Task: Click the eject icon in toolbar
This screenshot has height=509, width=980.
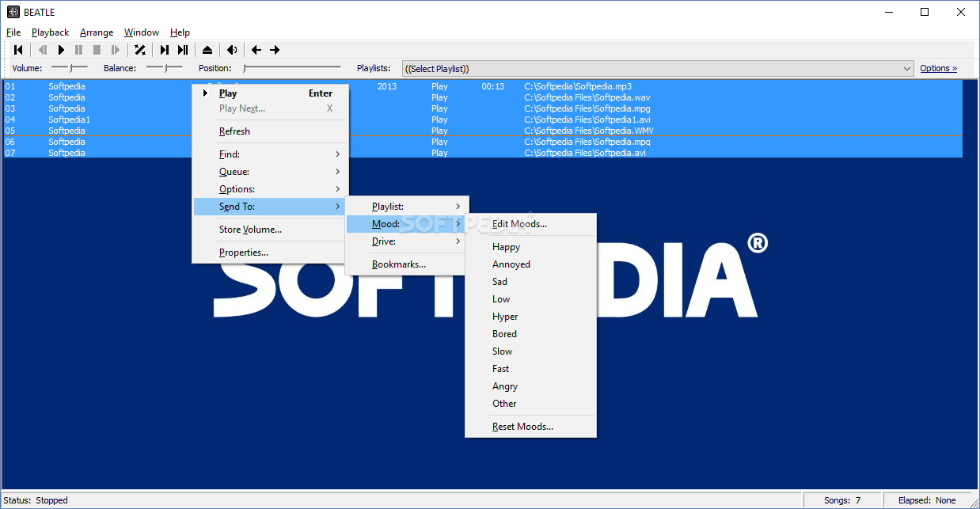Action: 207,50
